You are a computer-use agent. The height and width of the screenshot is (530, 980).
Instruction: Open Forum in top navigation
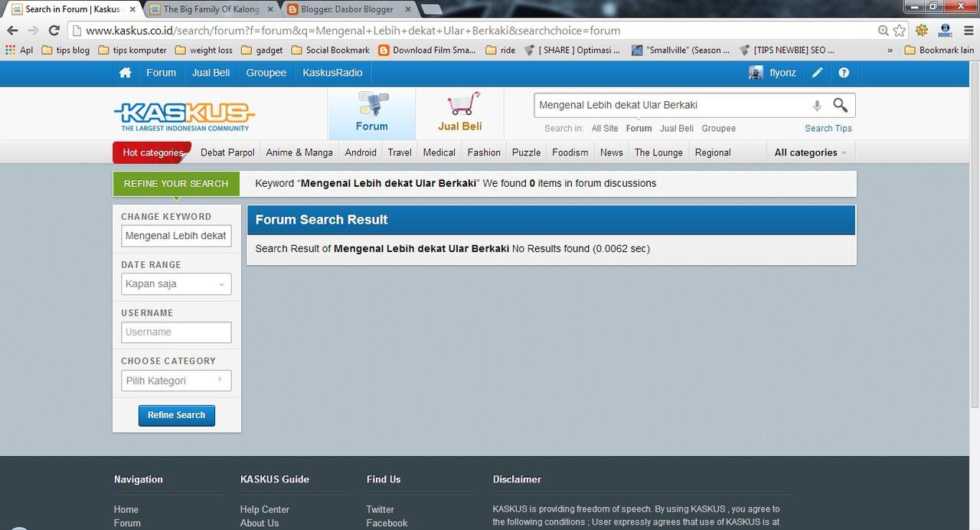point(161,73)
